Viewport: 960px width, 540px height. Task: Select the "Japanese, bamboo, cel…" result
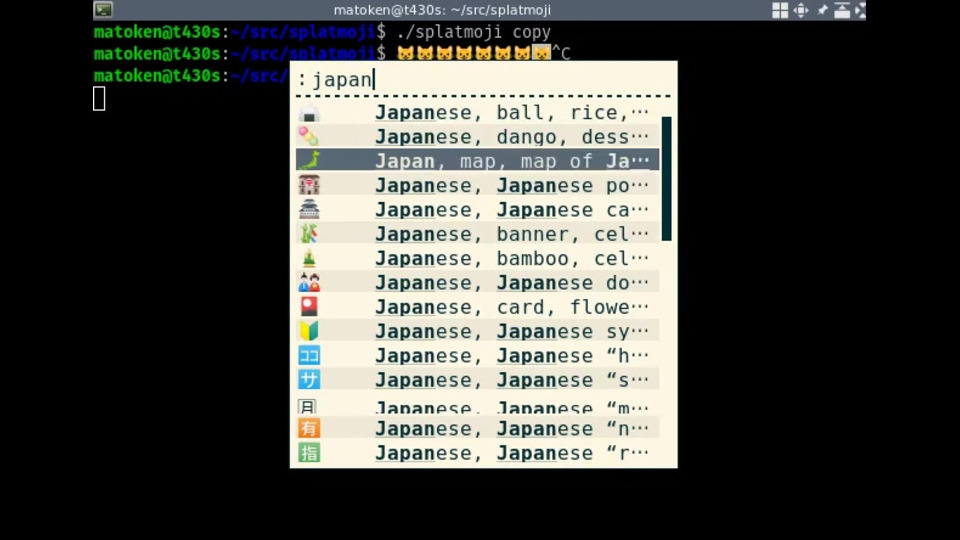478,258
